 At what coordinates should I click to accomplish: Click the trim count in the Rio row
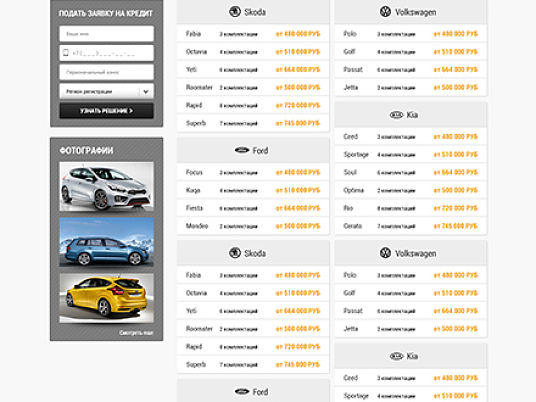tap(396, 209)
